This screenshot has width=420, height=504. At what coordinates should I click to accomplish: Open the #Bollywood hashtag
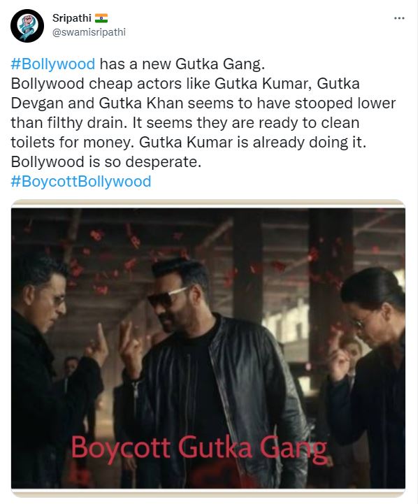[x=53, y=64]
